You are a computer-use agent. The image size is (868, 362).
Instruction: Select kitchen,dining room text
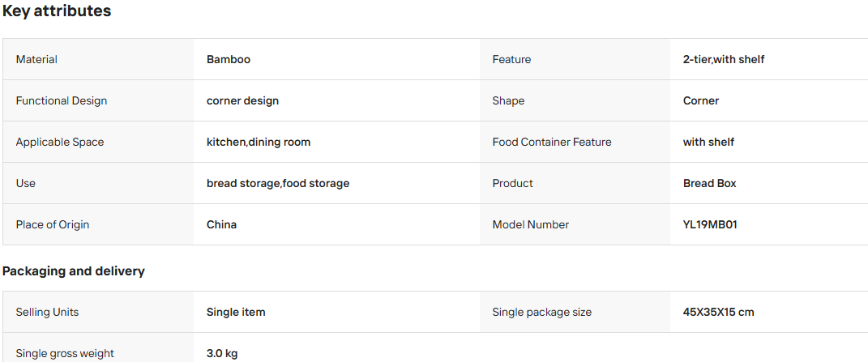pos(259,143)
